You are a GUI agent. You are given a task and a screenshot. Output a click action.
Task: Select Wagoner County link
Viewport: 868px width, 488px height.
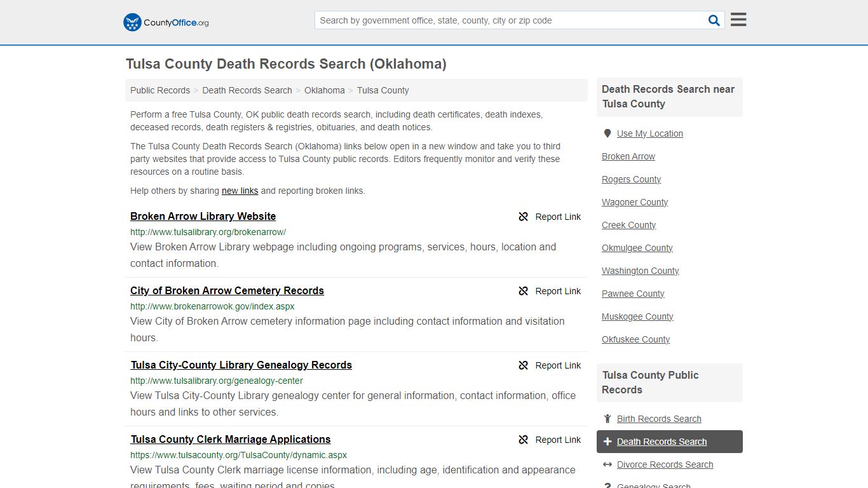[x=635, y=202]
